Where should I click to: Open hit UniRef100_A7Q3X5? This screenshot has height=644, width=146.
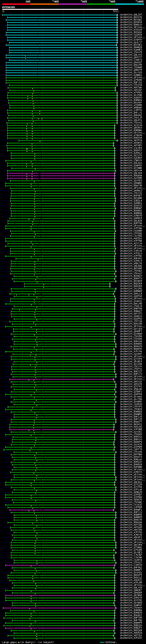(x=131, y=30)
